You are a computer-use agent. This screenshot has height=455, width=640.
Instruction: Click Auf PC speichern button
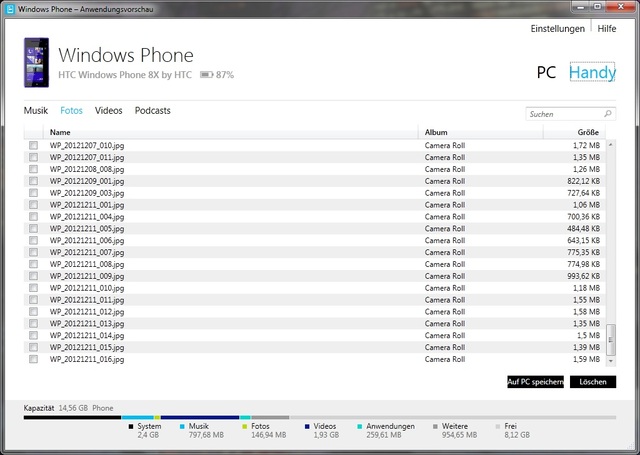536,382
